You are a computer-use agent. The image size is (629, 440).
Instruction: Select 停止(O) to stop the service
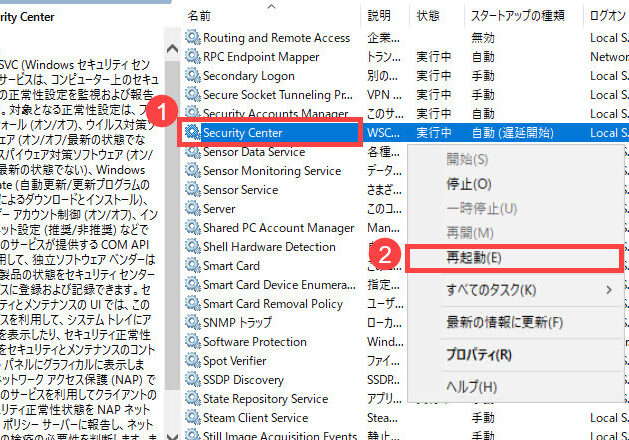tap(468, 184)
